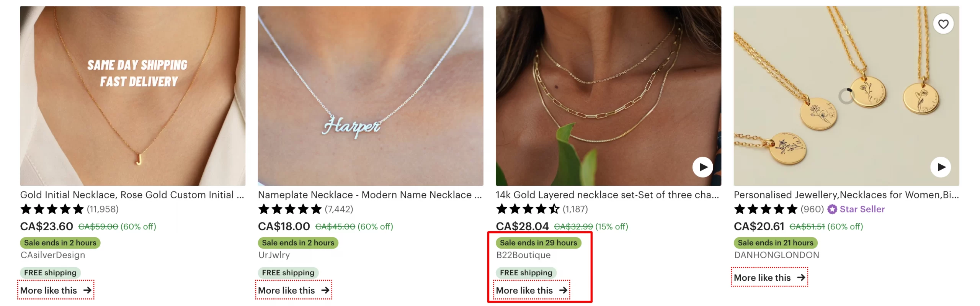Play video on Personalised Jewellery listing
The width and height of the screenshot is (980, 306).
[x=941, y=167]
